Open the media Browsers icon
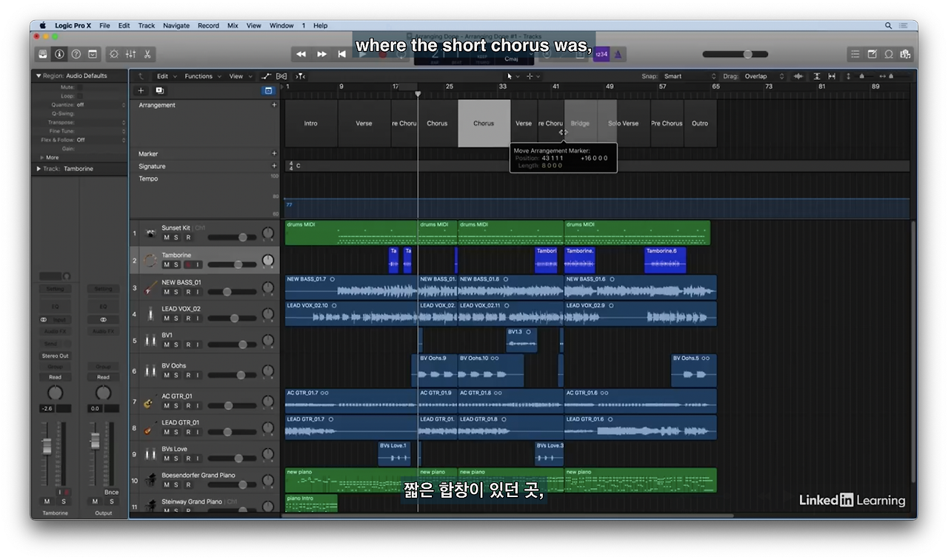The image size is (948, 560). [x=905, y=54]
